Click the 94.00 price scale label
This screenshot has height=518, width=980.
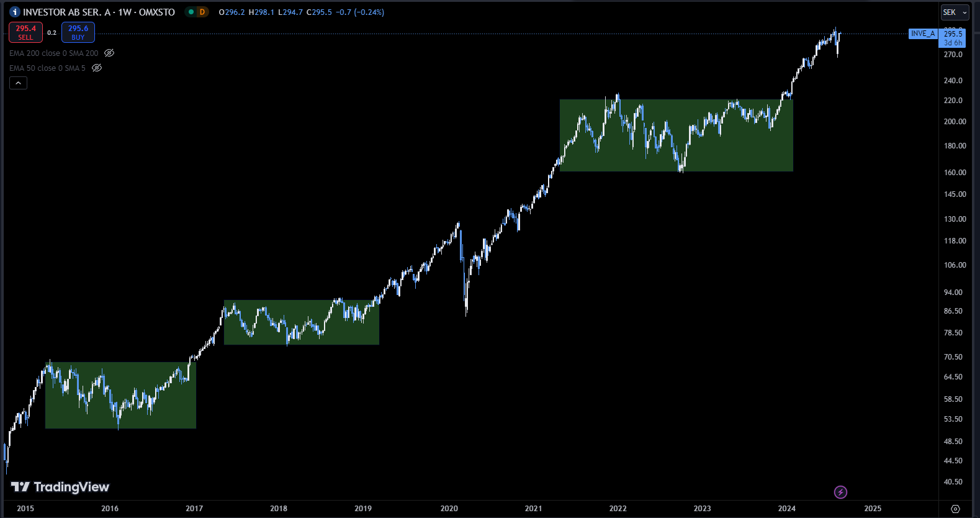953,293
